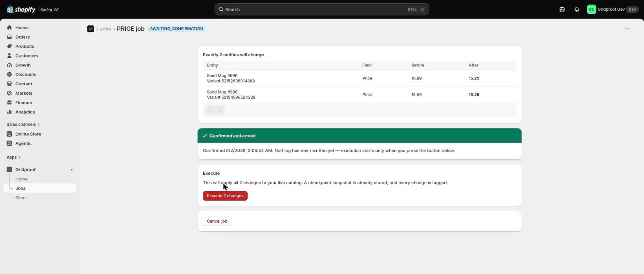Open the Shopify logo home link
The height and width of the screenshot is (274, 644).
point(21,9)
